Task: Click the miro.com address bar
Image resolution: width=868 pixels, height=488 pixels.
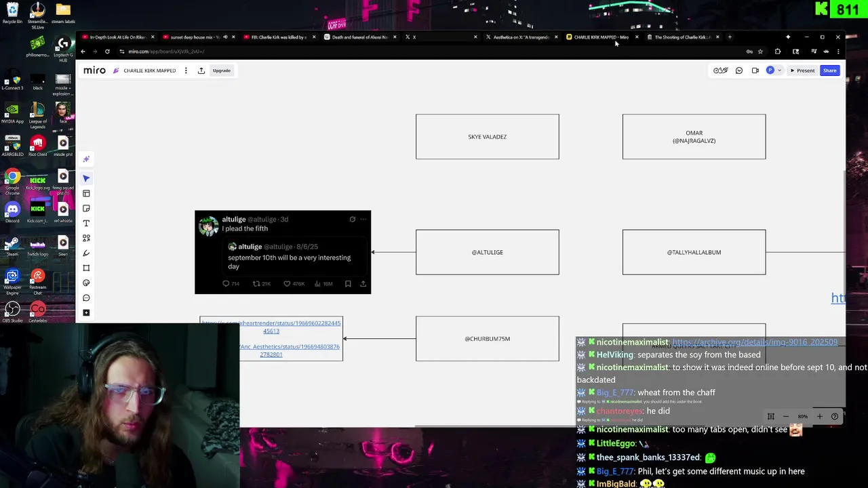Action: pos(434,52)
